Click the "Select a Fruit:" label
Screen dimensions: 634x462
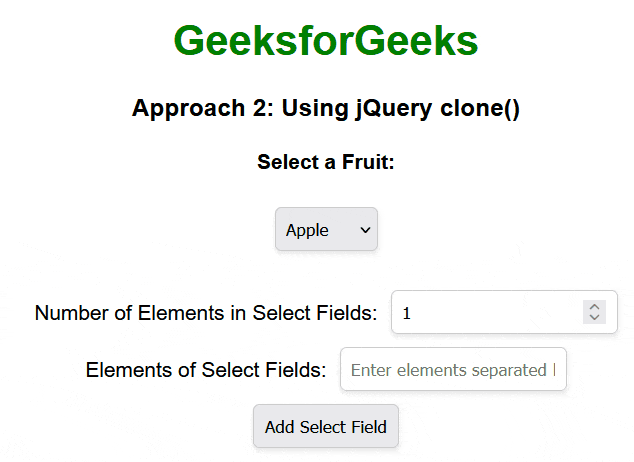(326, 162)
